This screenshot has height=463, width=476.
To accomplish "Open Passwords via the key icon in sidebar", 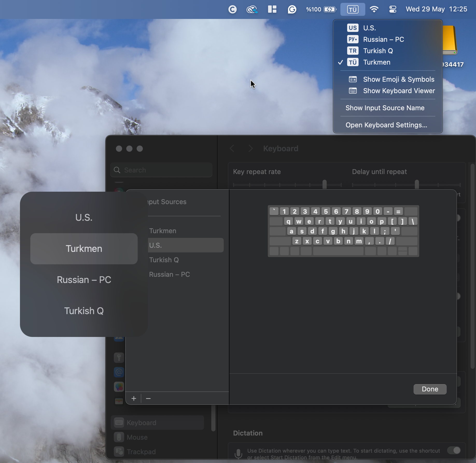I will (119, 358).
